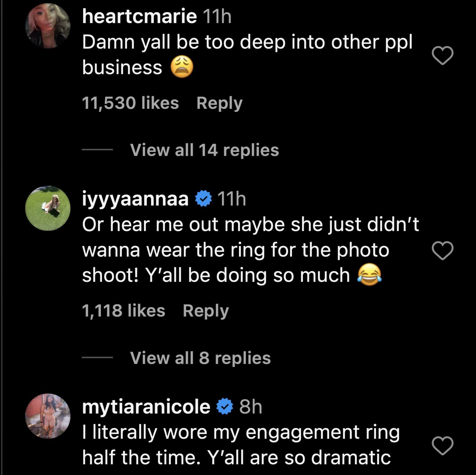Open the mytiaranicole username link

tap(146, 407)
